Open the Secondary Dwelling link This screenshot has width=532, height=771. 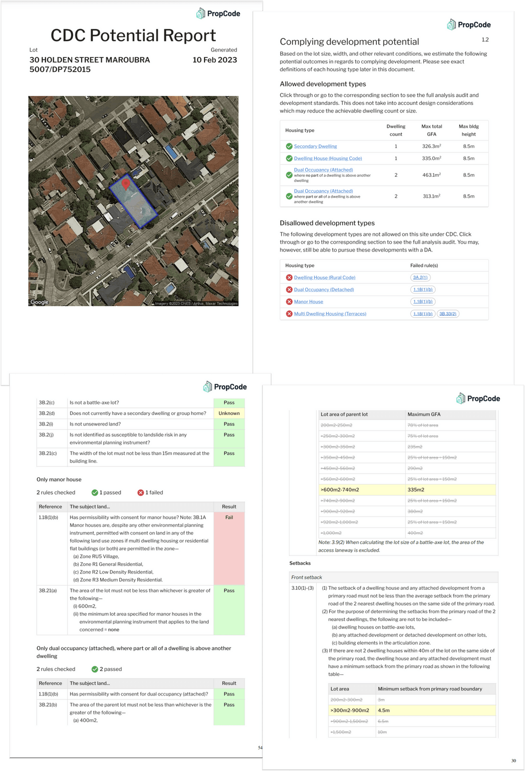tap(315, 146)
